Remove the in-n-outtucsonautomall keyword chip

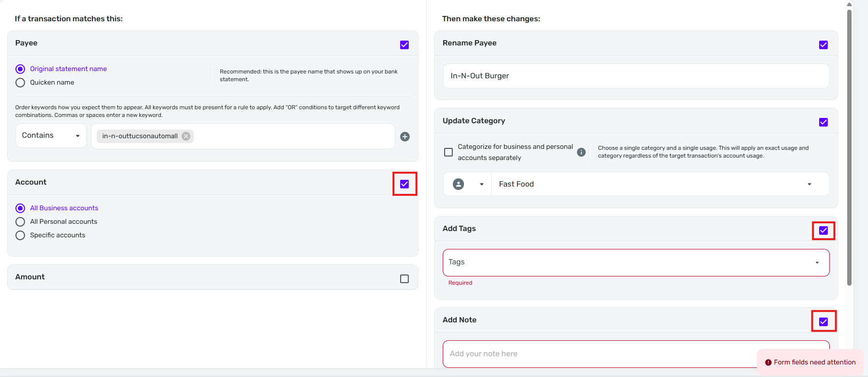click(x=186, y=136)
